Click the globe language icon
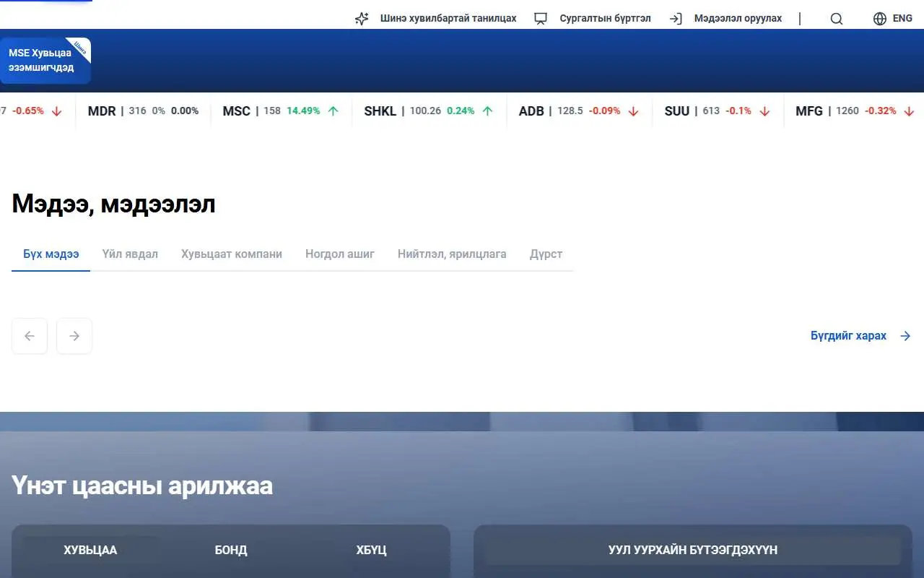The image size is (924, 578). (x=880, y=19)
